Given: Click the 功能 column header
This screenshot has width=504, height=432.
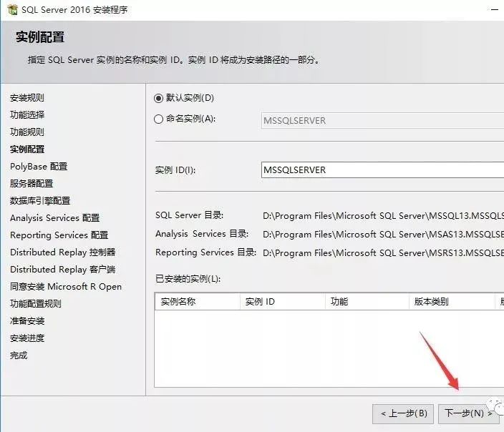Looking at the screenshot, I should click(x=367, y=302).
